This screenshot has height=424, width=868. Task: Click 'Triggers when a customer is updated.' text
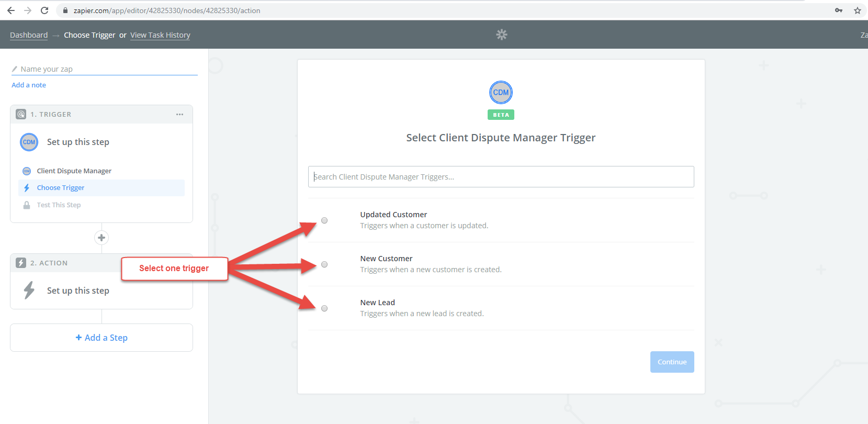click(424, 226)
